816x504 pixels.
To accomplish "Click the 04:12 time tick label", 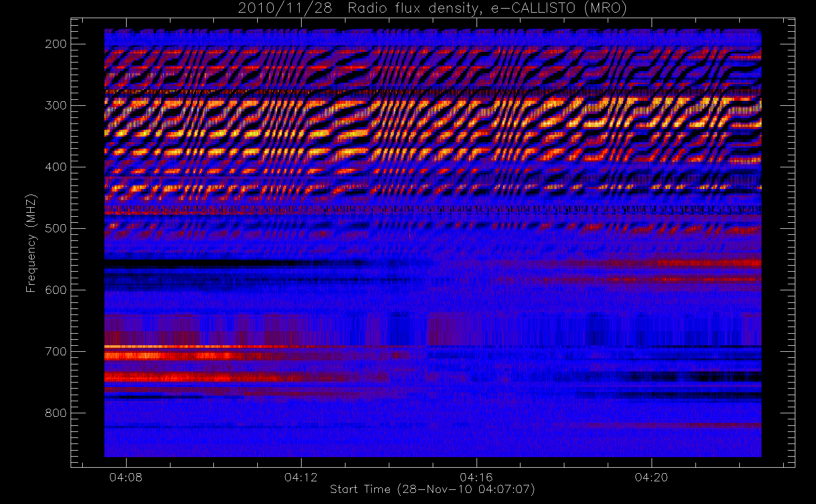I will 301,477.
